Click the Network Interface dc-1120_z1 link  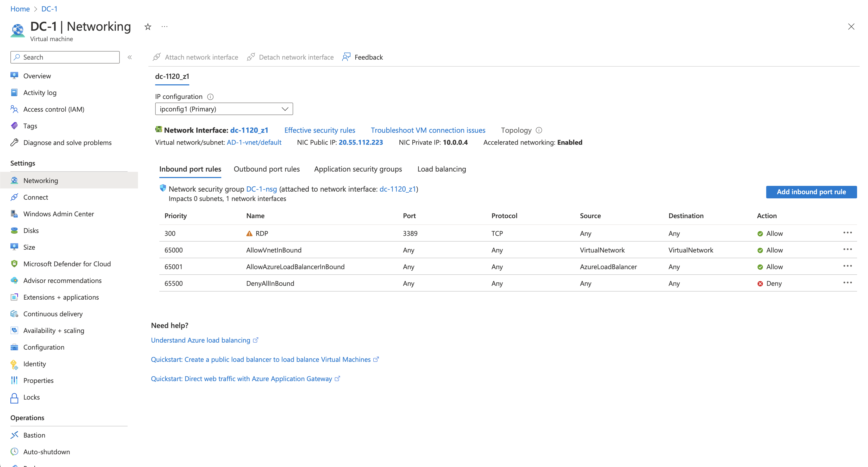click(249, 130)
